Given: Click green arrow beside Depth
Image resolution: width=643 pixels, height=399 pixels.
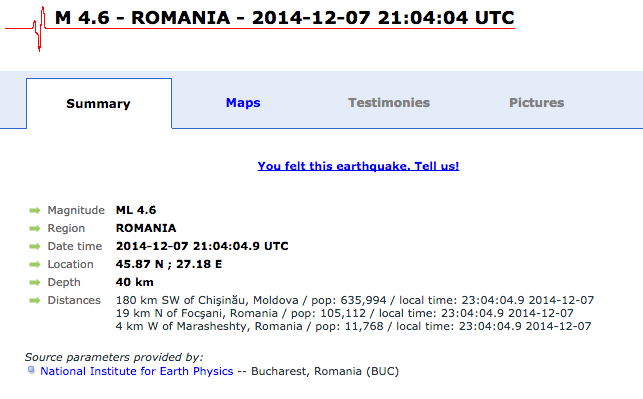Looking at the screenshot, I should 35,283.
